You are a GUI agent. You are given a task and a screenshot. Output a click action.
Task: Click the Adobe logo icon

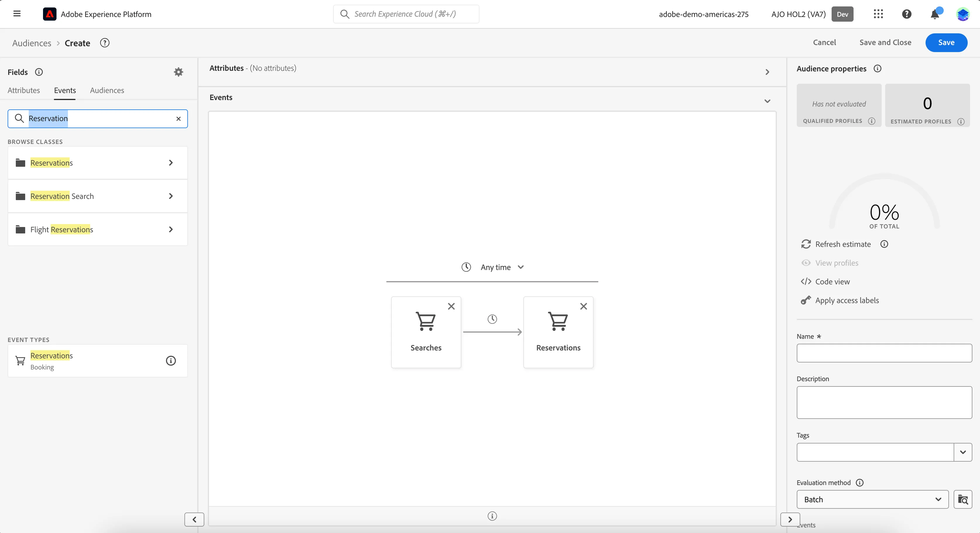pos(49,14)
